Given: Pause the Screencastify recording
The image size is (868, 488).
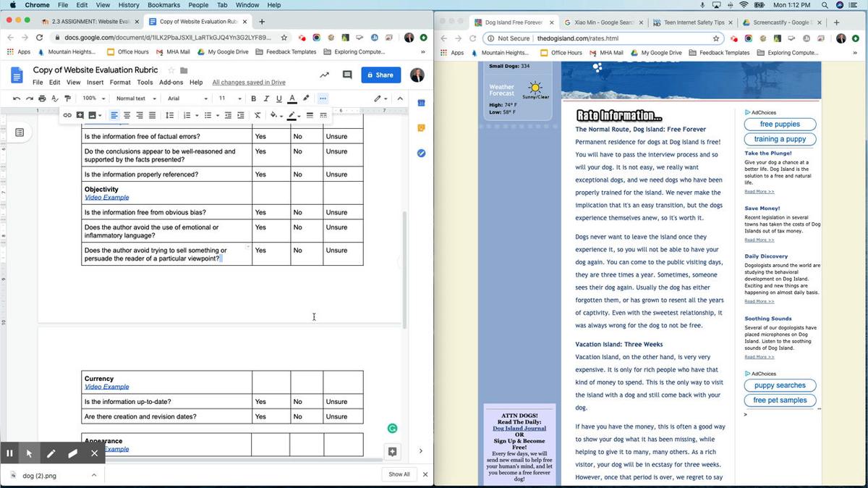Looking at the screenshot, I should click(9, 453).
